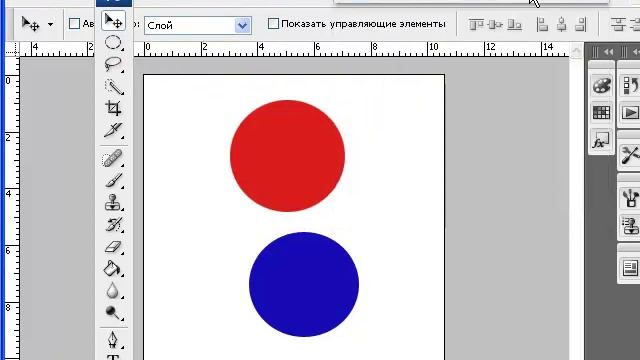640x360 pixels.
Task: Click the horizontal ruler above the canvas
Action: point(351,49)
